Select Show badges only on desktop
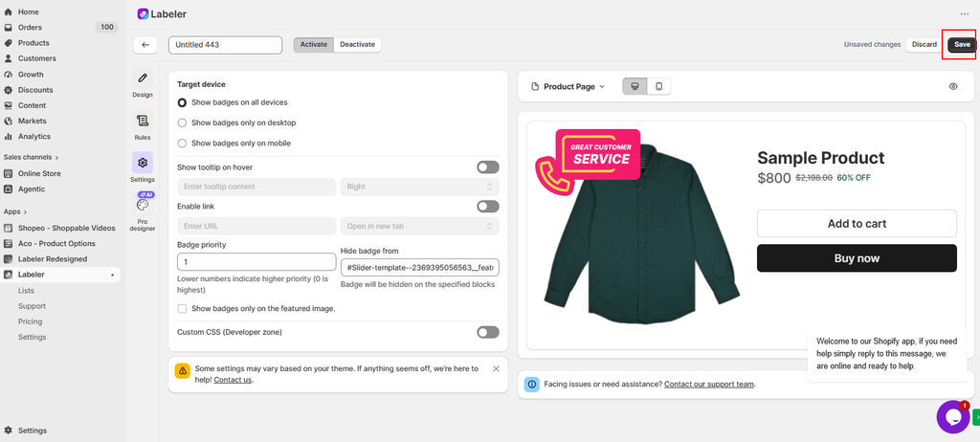 [x=182, y=123]
